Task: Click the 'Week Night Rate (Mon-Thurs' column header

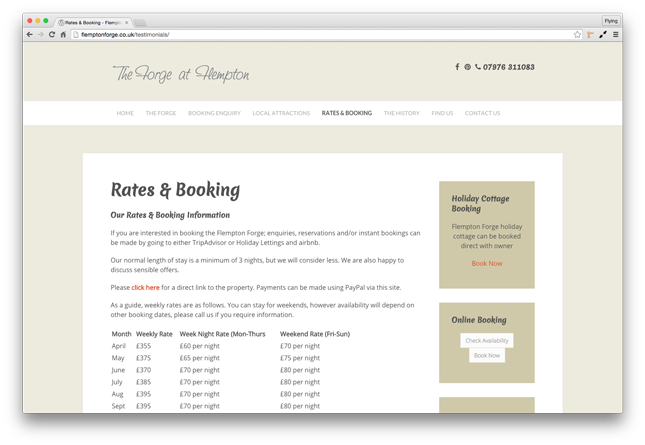Action: (223, 334)
